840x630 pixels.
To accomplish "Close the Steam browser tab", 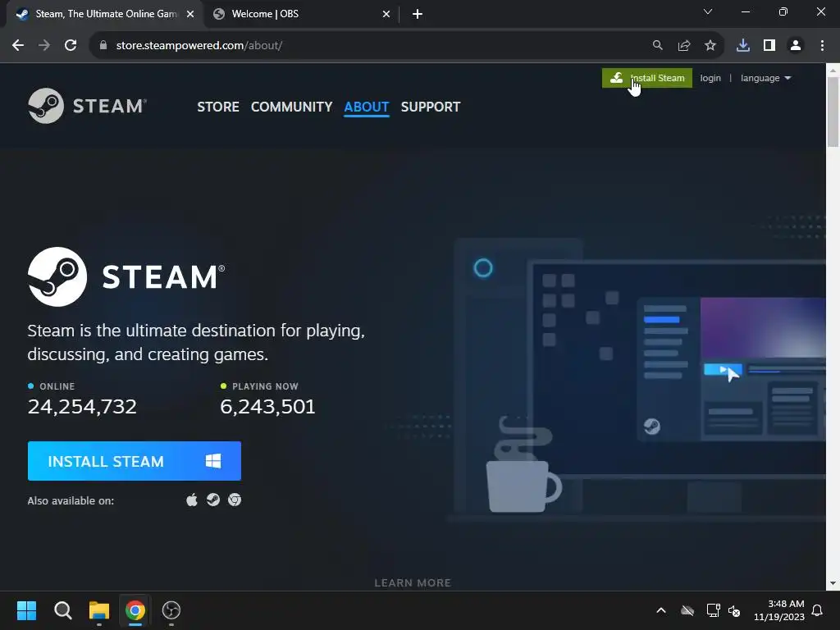I will pos(190,14).
